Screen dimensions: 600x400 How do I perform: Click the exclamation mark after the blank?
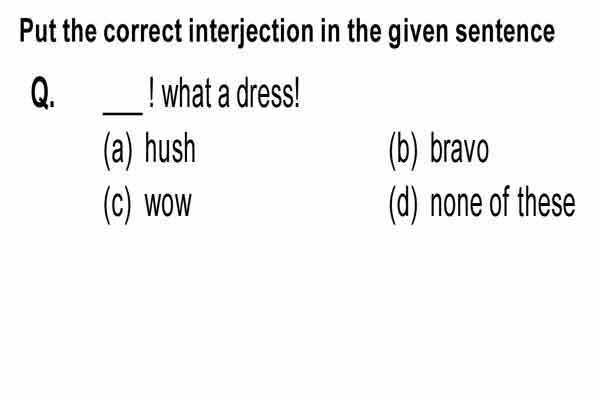[152, 94]
